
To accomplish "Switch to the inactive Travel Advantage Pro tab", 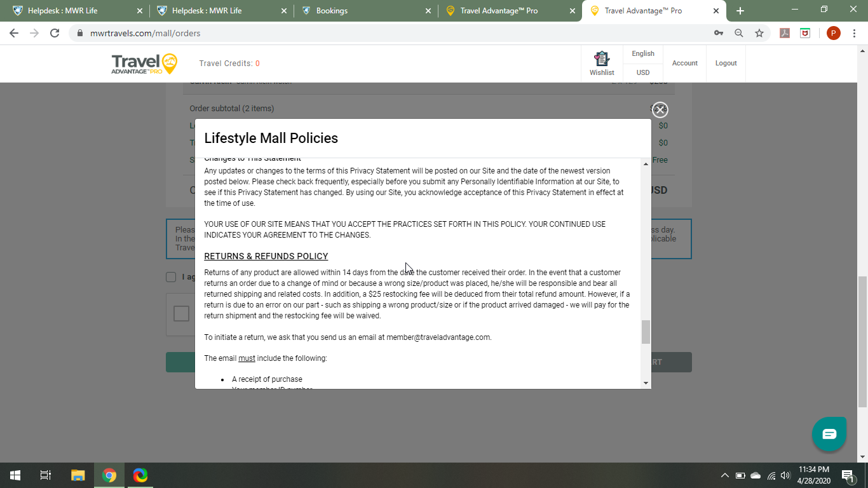I will coord(510,11).
